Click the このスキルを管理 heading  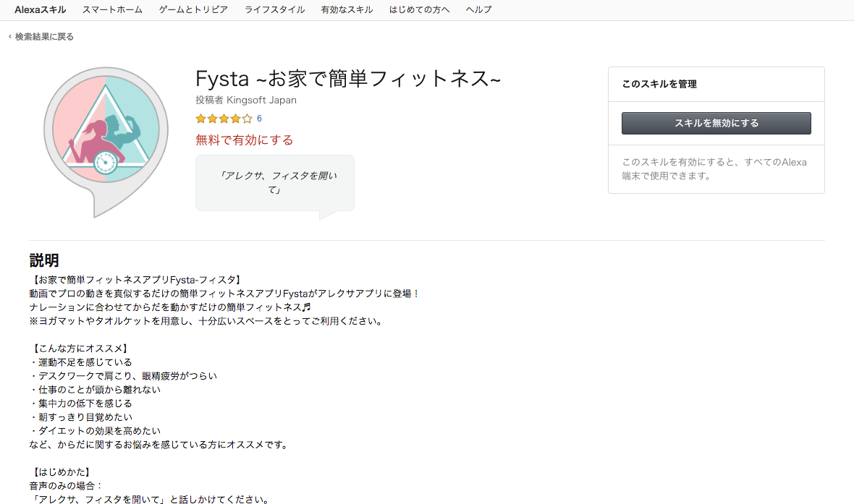(x=659, y=84)
